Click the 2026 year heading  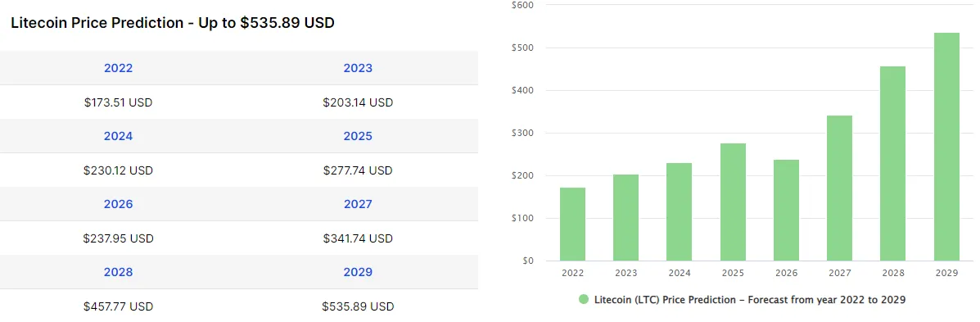(x=118, y=205)
